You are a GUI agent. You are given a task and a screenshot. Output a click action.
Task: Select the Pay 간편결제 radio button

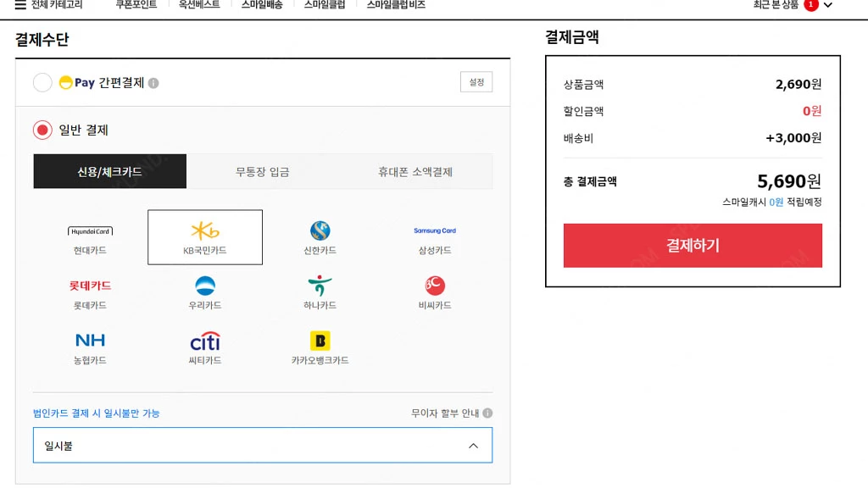pos(42,82)
